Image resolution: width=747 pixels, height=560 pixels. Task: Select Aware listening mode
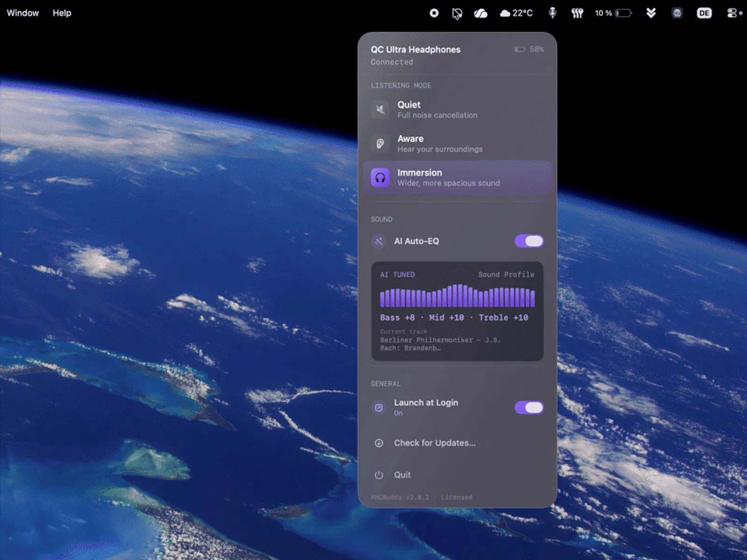pyautogui.click(x=458, y=144)
